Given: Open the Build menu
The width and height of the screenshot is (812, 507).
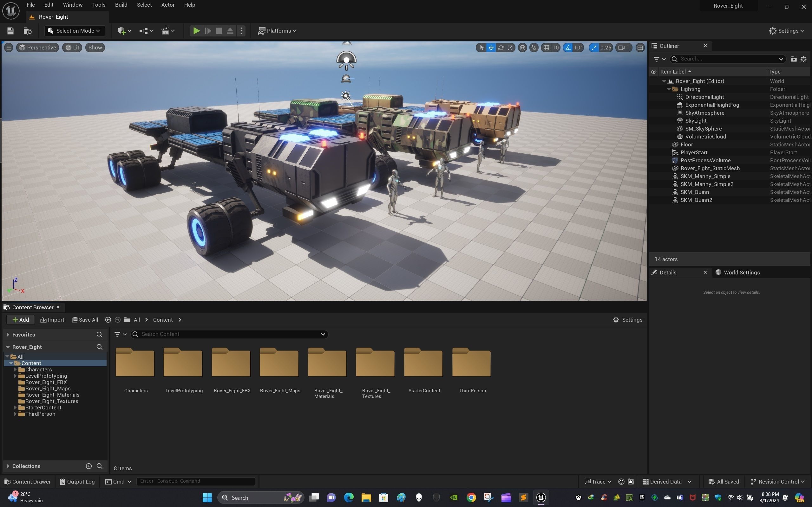Looking at the screenshot, I should [x=121, y=5].
